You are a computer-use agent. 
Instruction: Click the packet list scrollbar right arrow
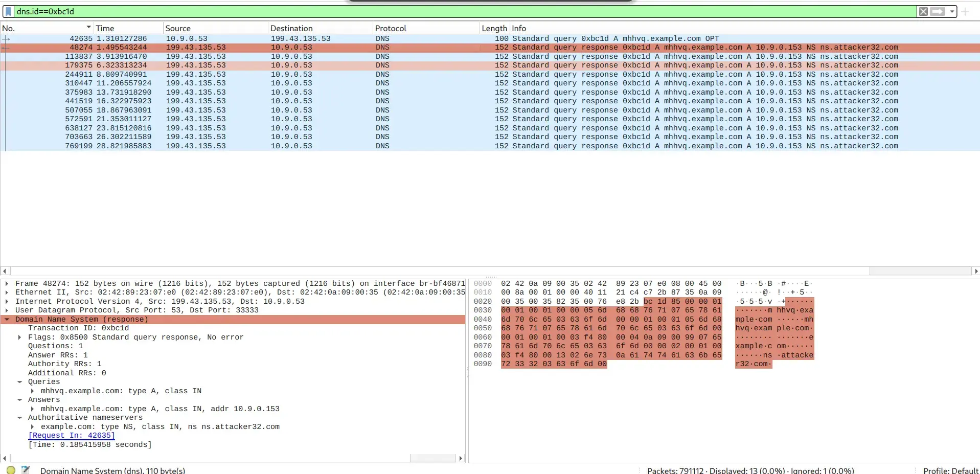[x=975, y=271]
